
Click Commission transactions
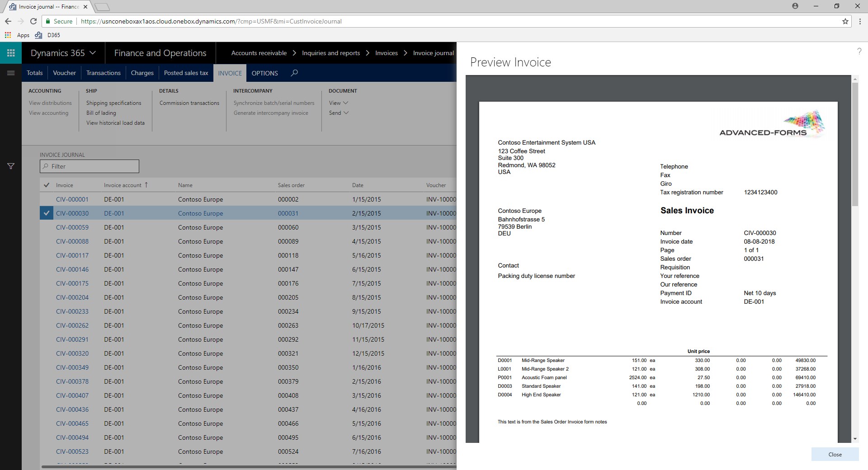(x=189, y=103)
